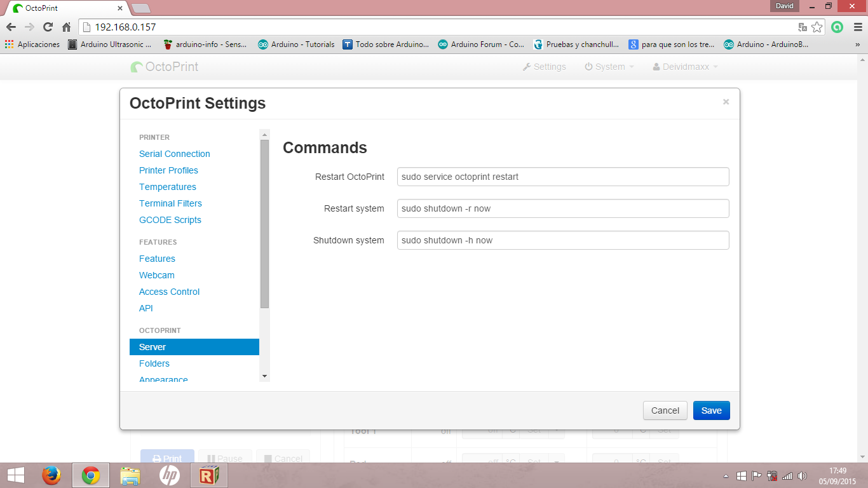Open Folders settings
This screenshot has width=868, height=488.
pyautogui.click(x=154, y=363)
